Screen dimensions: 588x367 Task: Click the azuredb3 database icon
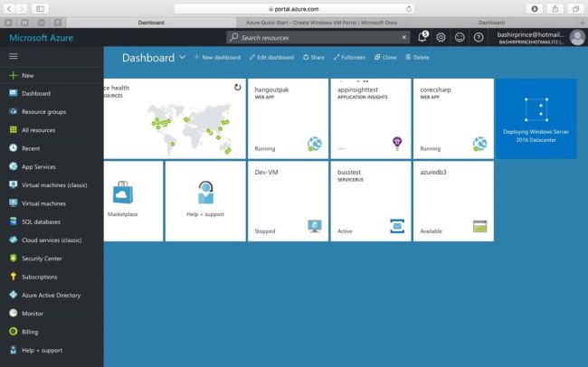[479, 226]
